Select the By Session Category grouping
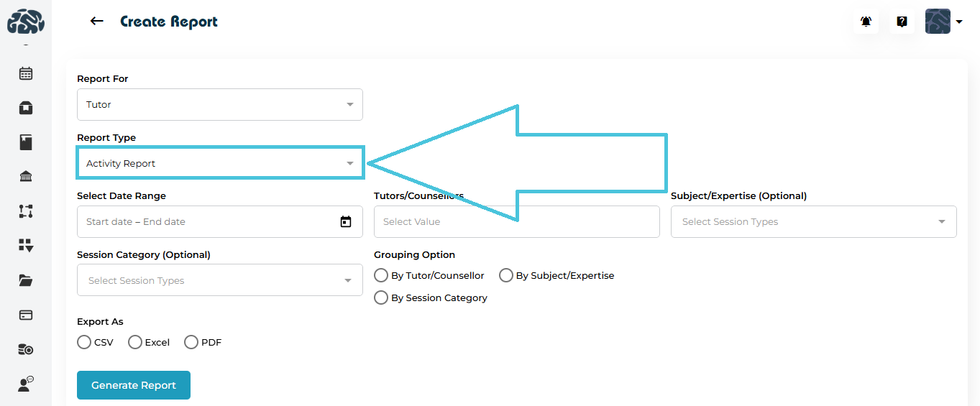Screen dimensions: 980x406 coord(381,297)
